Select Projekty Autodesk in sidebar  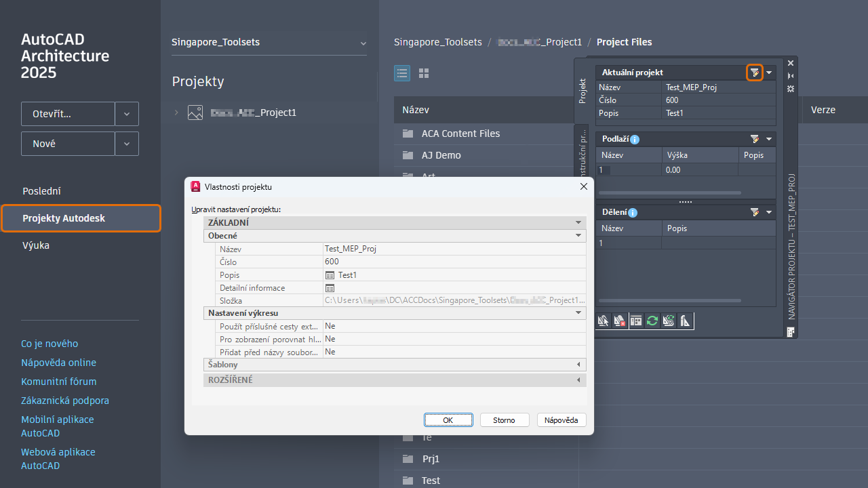(x=81, y=218)
